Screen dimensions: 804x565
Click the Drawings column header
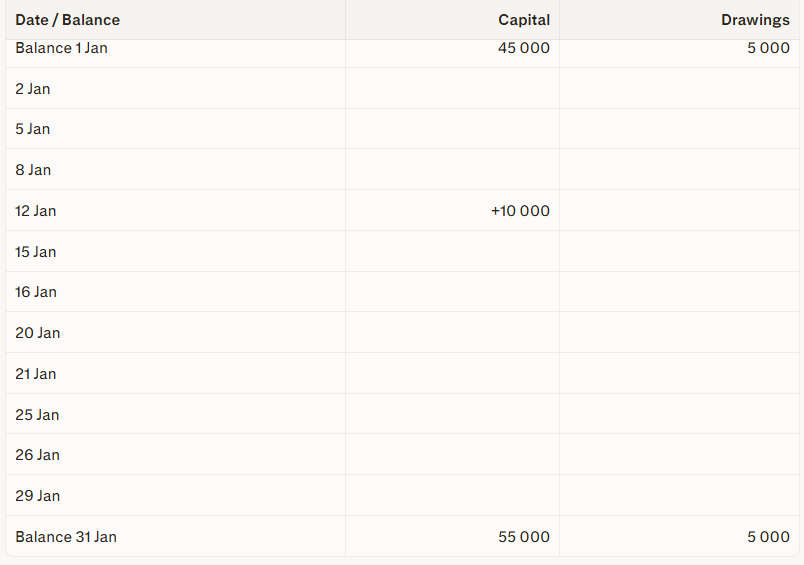click(755, 20)
